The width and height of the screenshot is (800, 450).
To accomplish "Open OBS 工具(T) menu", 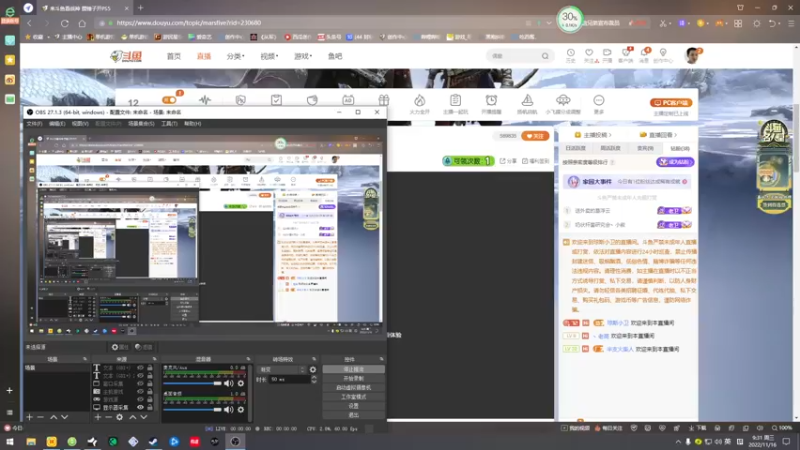I will point(169,123).
